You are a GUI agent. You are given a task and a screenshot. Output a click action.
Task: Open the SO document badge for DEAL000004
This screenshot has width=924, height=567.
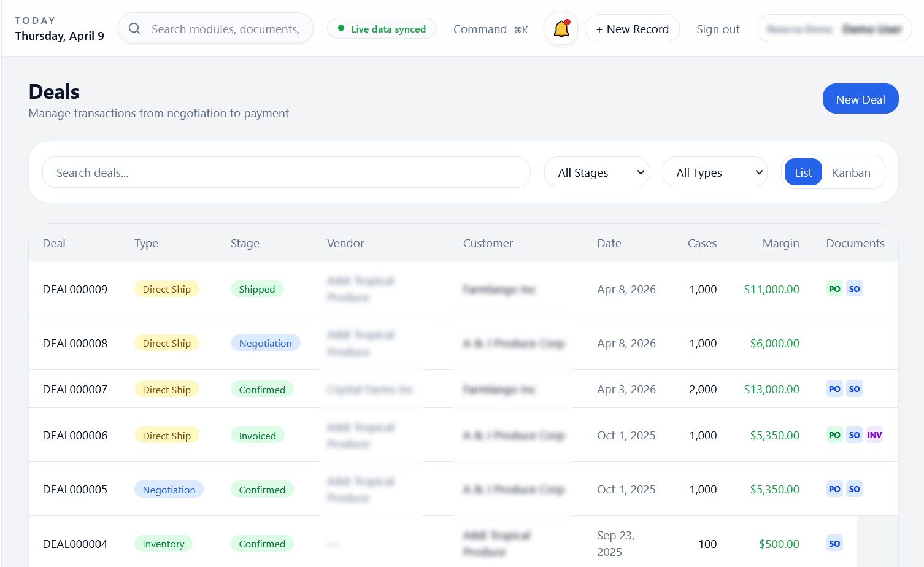click(x=834, y=544)
